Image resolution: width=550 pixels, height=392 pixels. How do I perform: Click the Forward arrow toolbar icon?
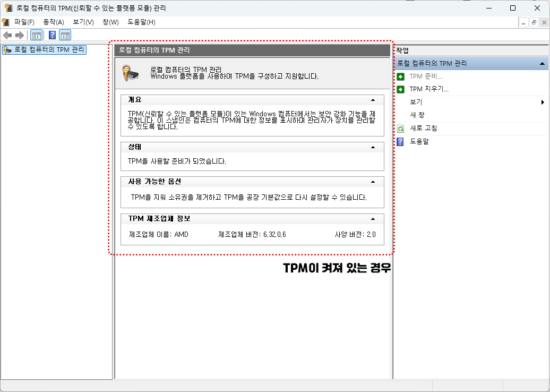[x=20, y=35]
